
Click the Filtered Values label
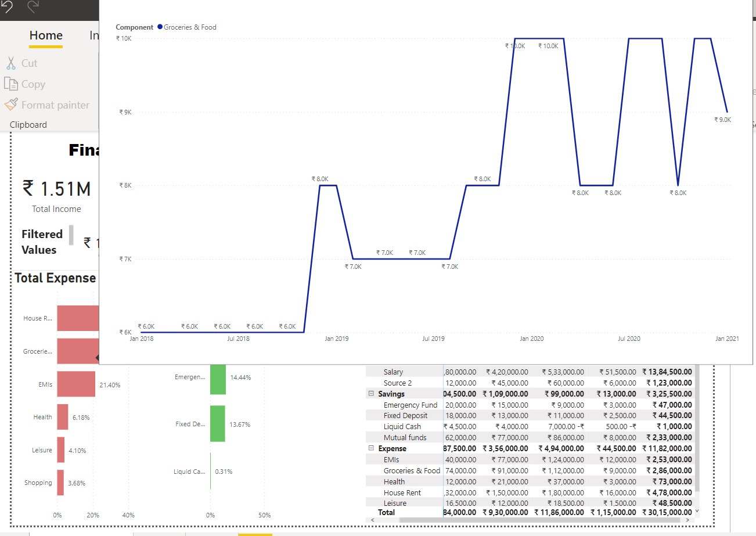pos(42,242)
